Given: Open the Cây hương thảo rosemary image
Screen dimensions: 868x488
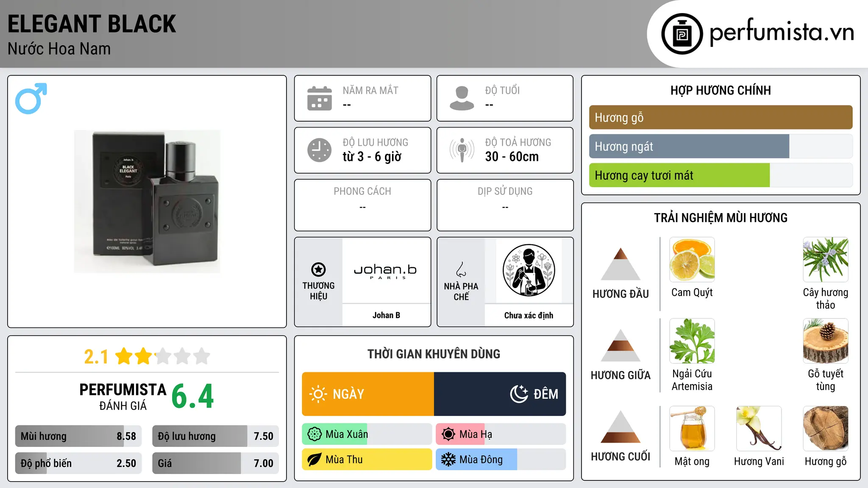Looking at the screenshot, I should tap(826, 260).
